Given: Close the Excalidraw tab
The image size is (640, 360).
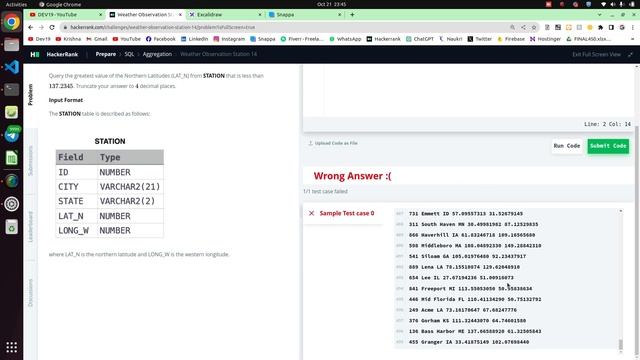Looking at the screenshot, I should 260,15.
